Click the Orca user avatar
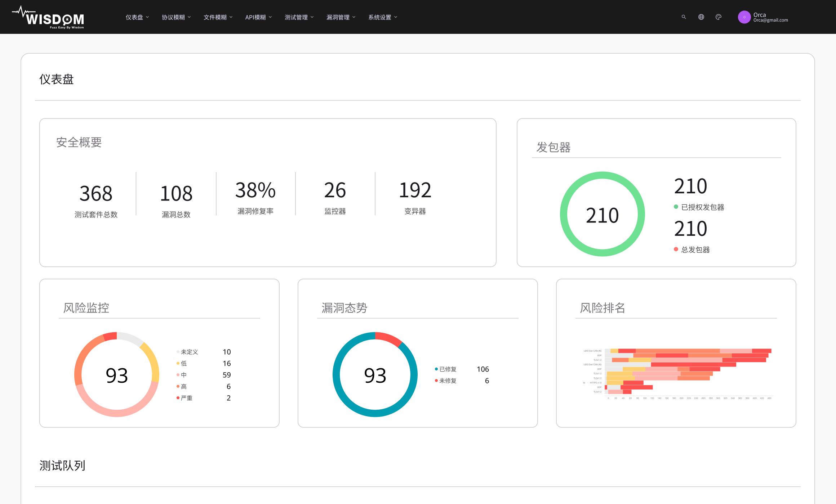Image resolution: width=836 pixels, height=504 pixels. point(744,17)
